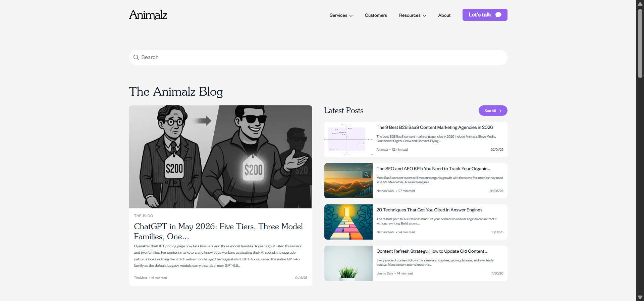644x301 pixels.
Task: Click the scrollbar up arrow
Action: 640,4
